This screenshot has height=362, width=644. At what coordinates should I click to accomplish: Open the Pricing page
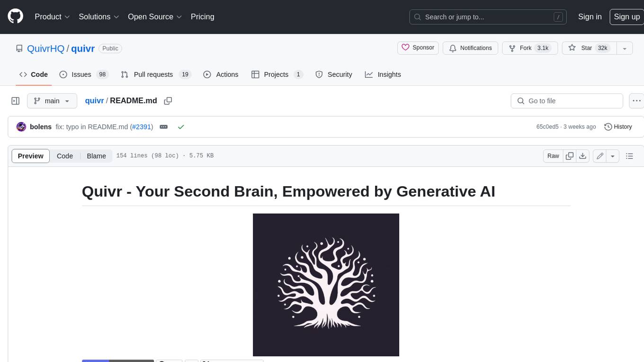click(202, 17)
